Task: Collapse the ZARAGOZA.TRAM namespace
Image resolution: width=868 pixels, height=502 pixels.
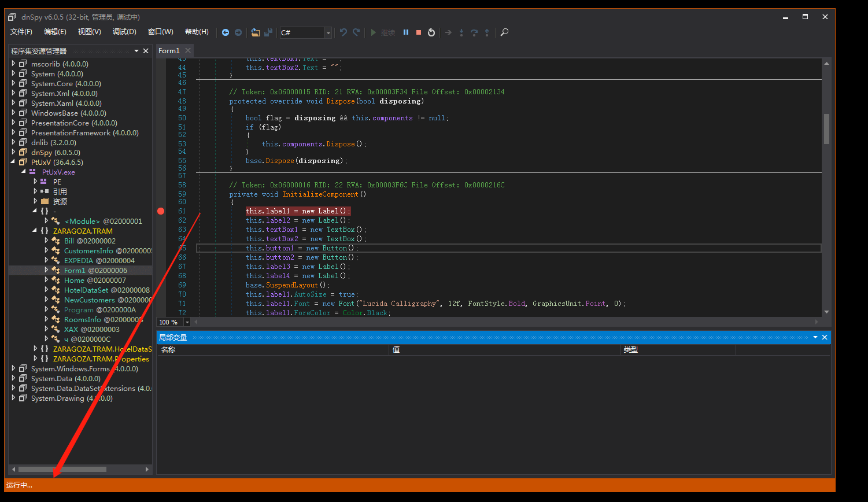Action: tap(35, 231)
